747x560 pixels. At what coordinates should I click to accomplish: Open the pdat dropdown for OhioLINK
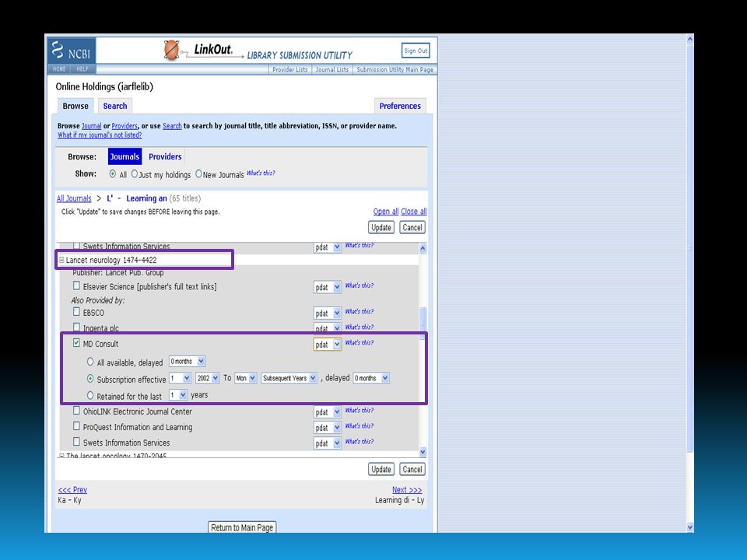pos(328,412)
